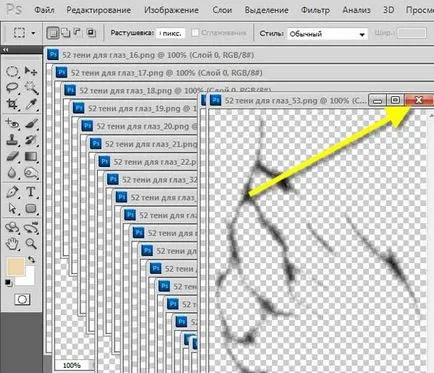The height and width of the screenshot is (373, 434).
Task: Open the Слои menu
Action: 222,10
